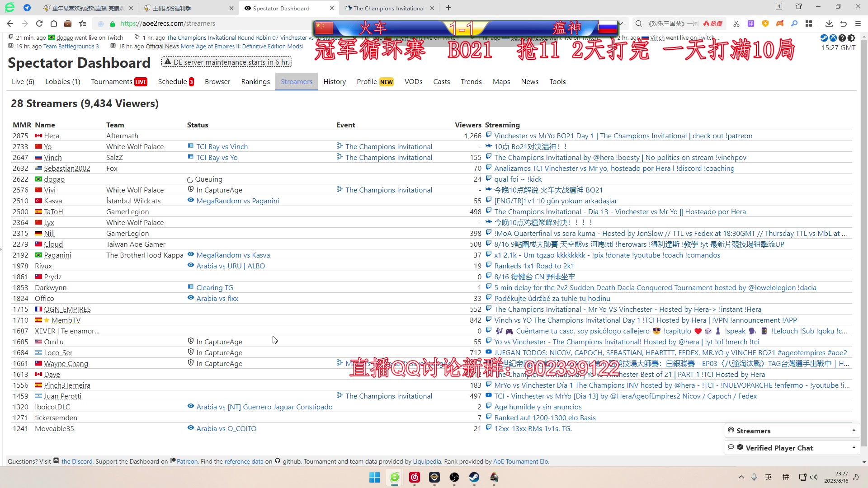Image resolution: width=868 pixels, height=488 pixels.
Task: Open the orange shield extension icon
Action: [x=765, y=23]
